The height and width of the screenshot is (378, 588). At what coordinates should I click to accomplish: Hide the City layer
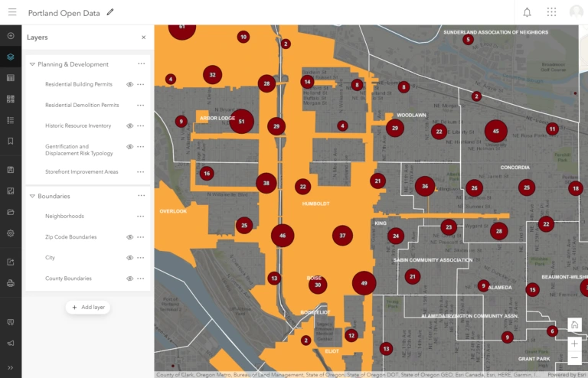[x=129, y=258]
